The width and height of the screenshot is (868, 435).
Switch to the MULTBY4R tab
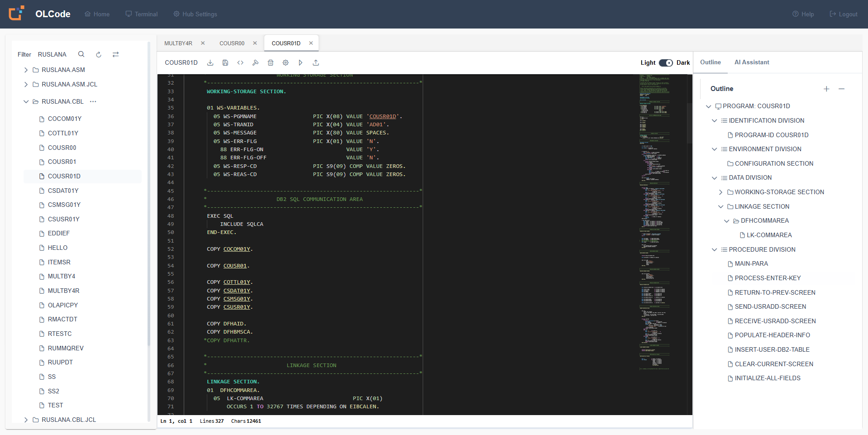point(178,43)
